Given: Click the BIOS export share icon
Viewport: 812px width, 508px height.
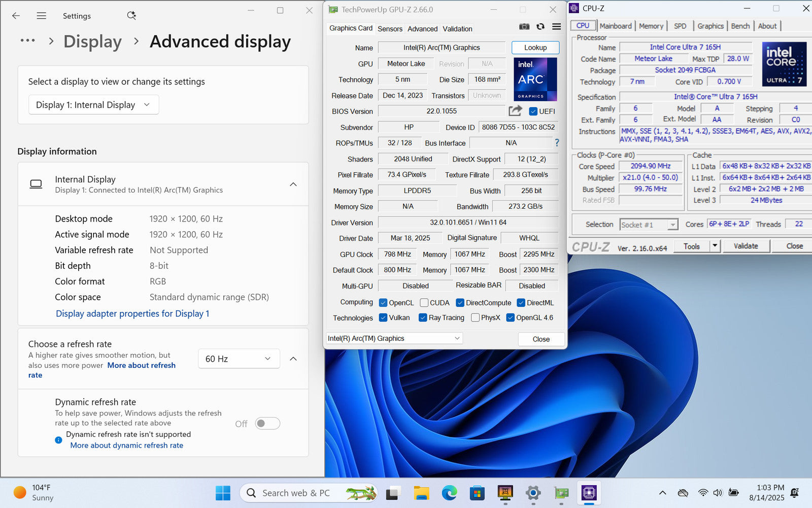Looking at the screenshot, I should [x=516, y=111].
